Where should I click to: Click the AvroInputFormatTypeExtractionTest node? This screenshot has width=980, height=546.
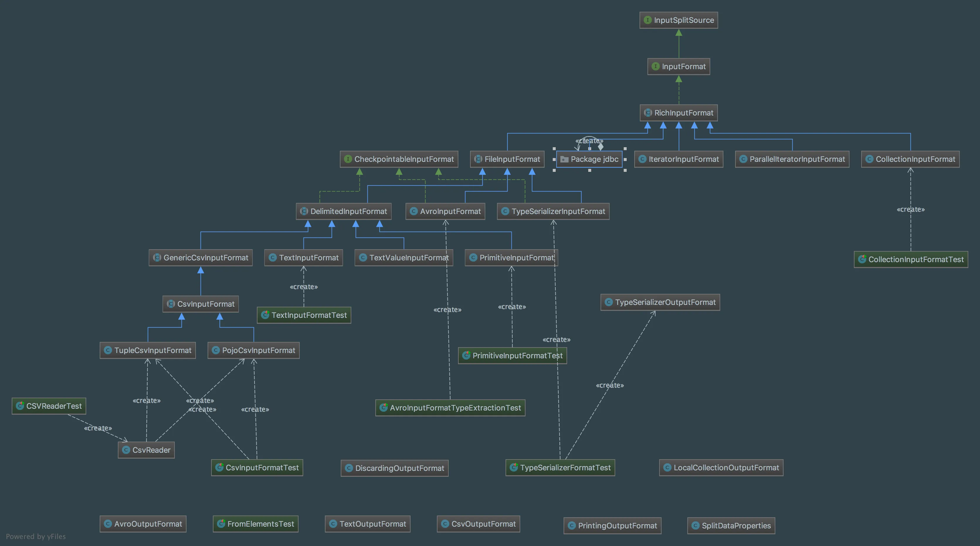coord(450,408)
